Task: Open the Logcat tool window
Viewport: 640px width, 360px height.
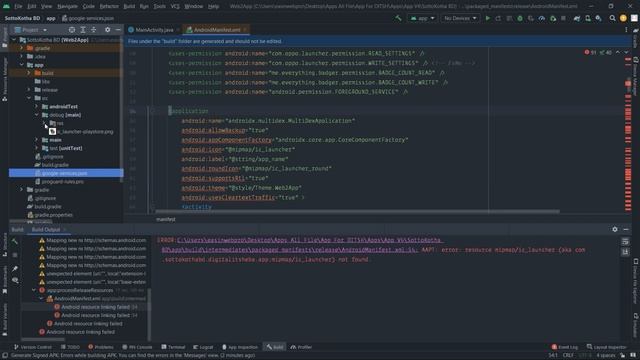Action: (203, 347)
